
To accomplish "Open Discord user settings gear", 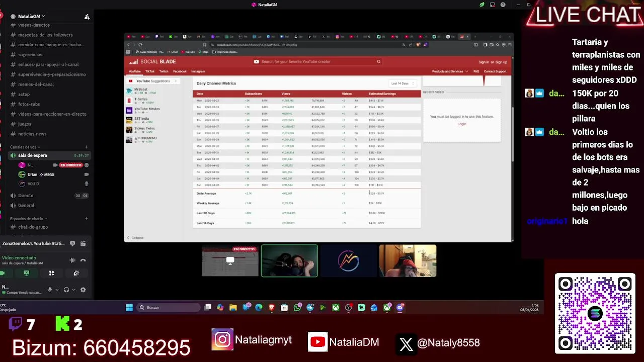I will pos(83,290).
